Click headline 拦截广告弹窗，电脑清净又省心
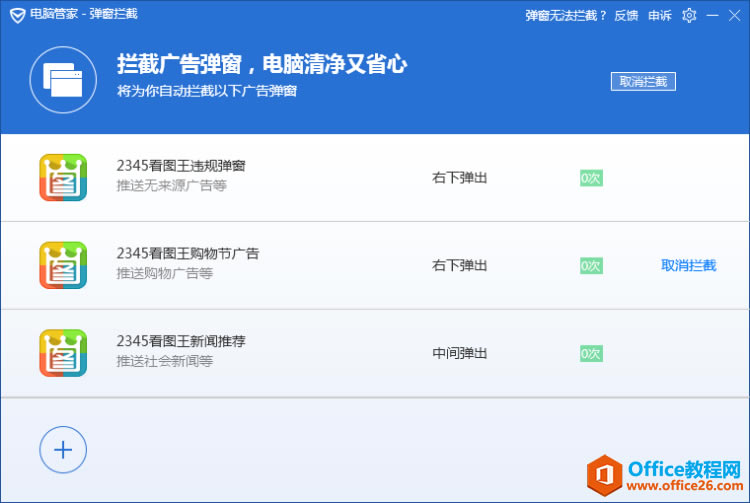The width and height of the screenshot is (750, 503). click(262, 64)
